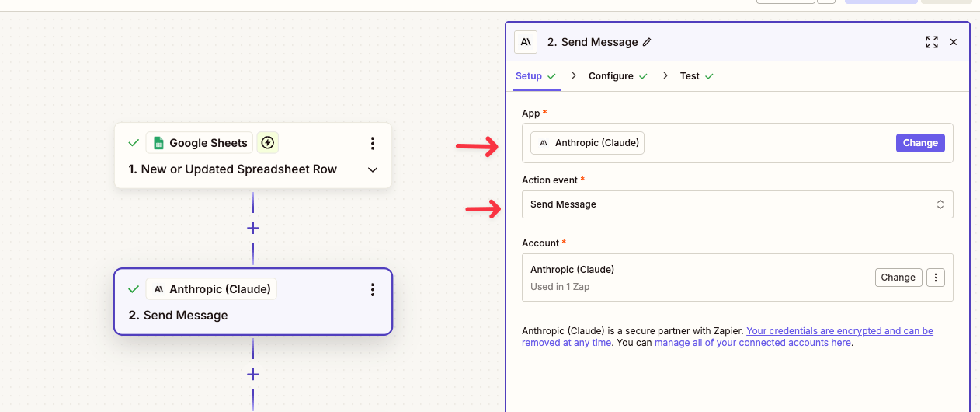Expand the Google Sheets step chevron
This screenshot has width=980, height=412.
[373, 169]
